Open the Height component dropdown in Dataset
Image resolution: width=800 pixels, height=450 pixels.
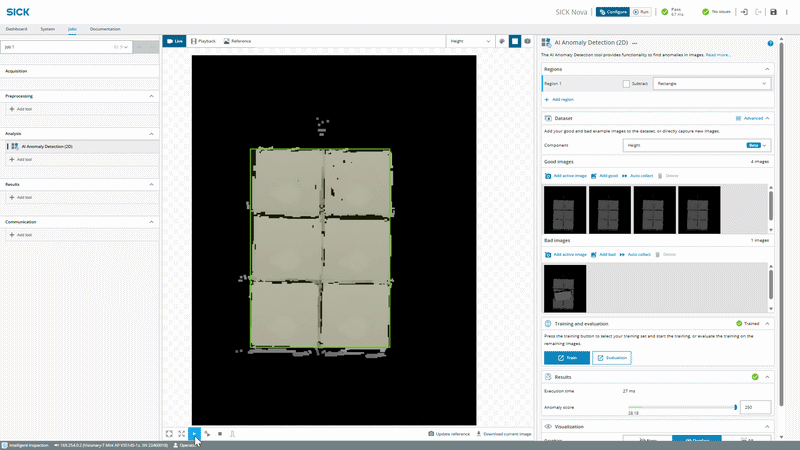[696, 145]
